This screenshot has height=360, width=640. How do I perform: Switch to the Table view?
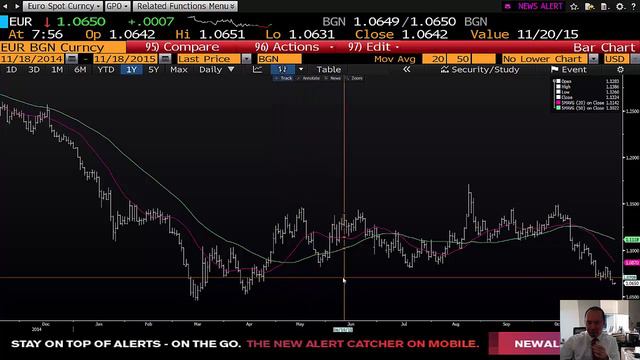click(x=329, y=69)
